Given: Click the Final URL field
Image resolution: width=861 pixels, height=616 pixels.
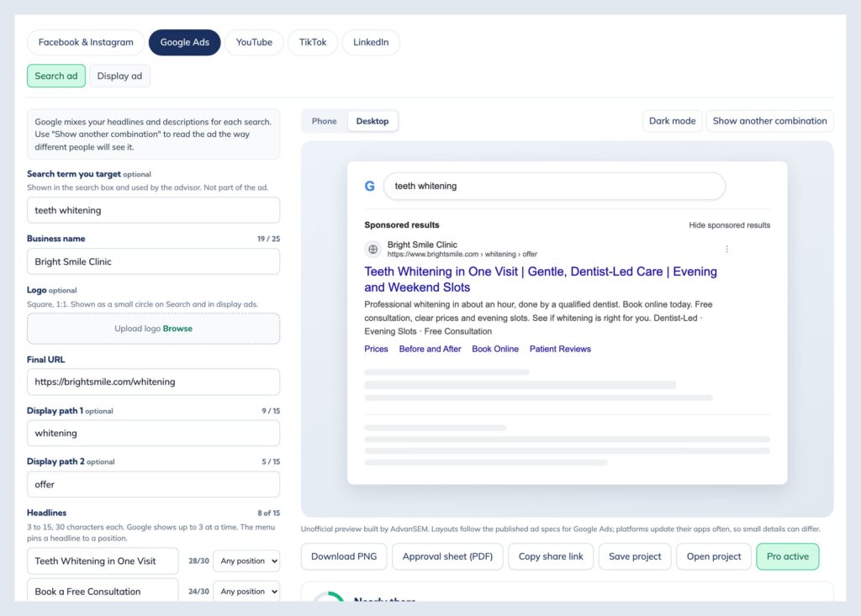Looking at the screenshot, I should 153,382.
